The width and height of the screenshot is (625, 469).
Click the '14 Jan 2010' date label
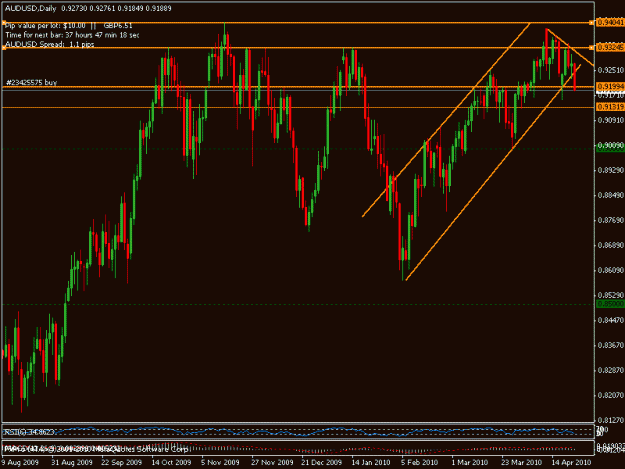click(371, 463)
